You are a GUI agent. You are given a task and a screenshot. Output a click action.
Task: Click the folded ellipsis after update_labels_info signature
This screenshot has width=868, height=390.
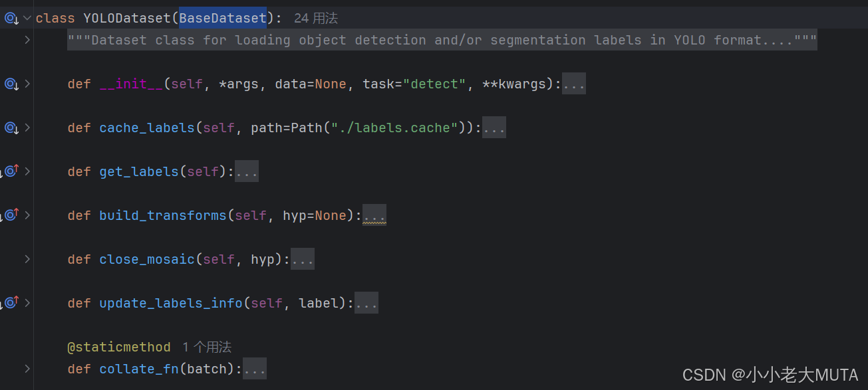coord(366,303)
